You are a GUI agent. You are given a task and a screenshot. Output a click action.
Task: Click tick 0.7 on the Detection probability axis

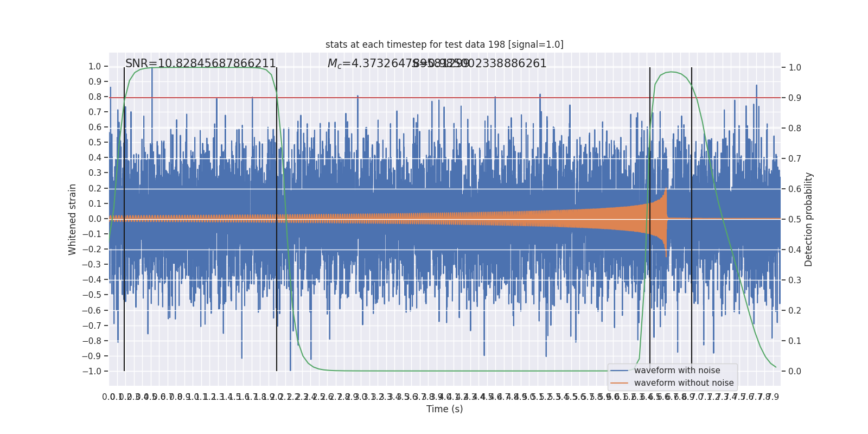(x=795, y=159)
